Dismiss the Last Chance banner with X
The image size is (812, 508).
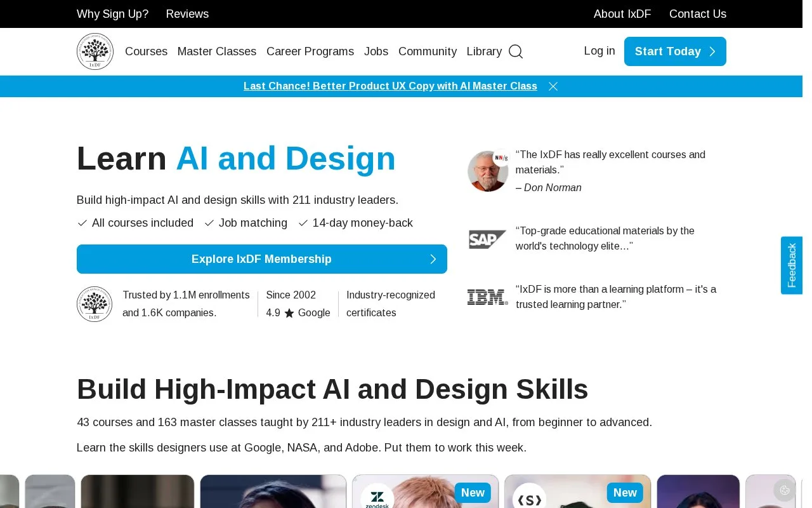click(553, 86)
